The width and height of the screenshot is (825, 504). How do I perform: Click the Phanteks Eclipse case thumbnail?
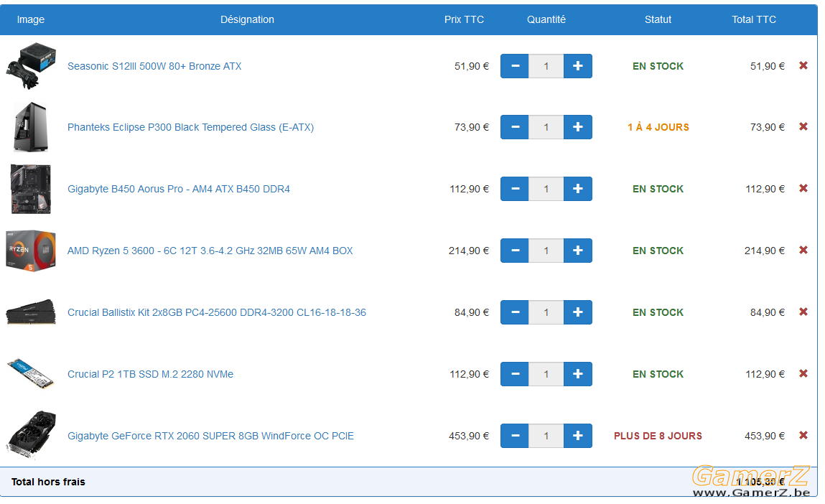click(x=31, y=127)
